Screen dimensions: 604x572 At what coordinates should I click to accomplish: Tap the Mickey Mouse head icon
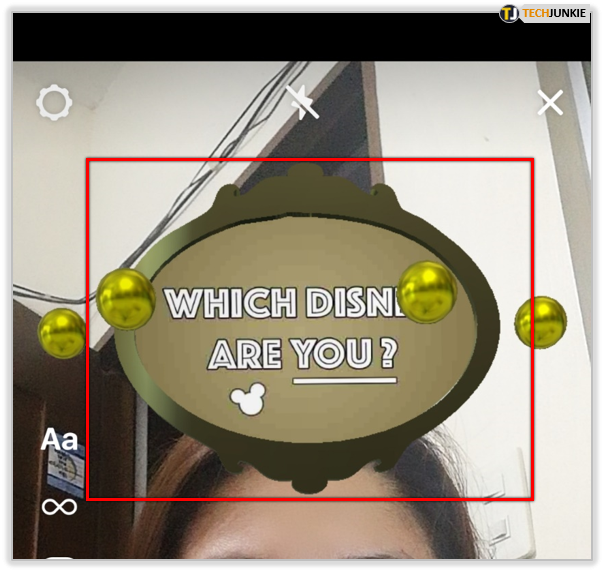pos(244,399)
